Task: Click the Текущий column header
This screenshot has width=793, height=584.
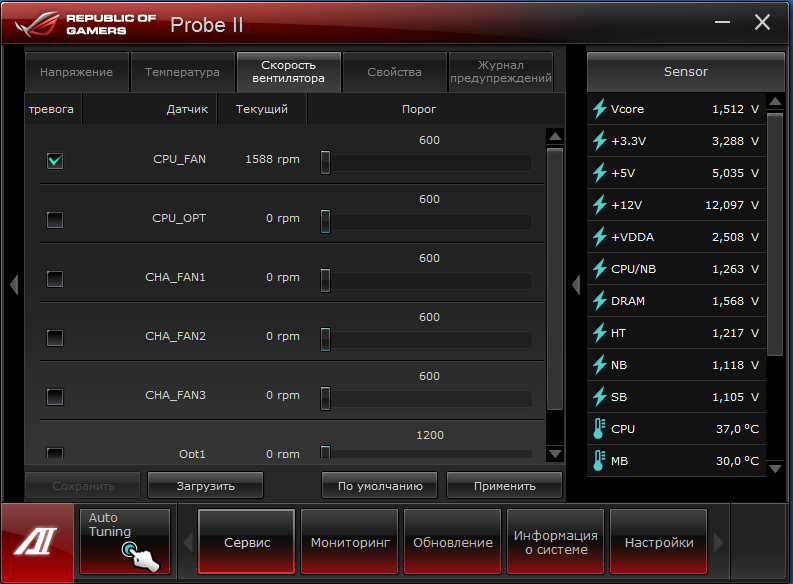Action: pyautogui.click(x=262, y=109)
